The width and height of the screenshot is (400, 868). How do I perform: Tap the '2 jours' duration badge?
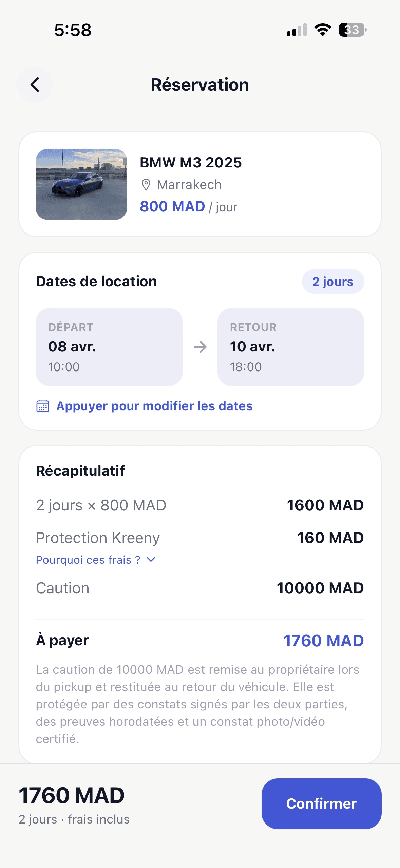(x=332, y=282)
